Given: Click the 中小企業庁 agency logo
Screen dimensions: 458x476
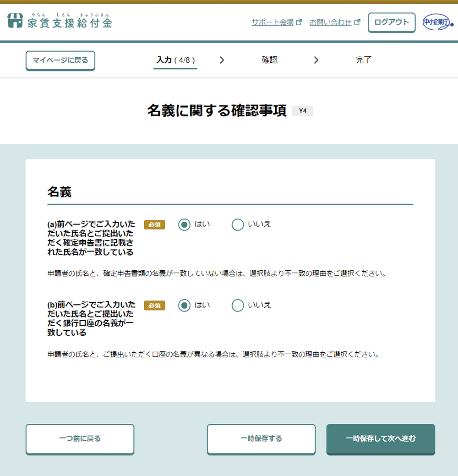Looking at the screenshot, I should 438,22.
